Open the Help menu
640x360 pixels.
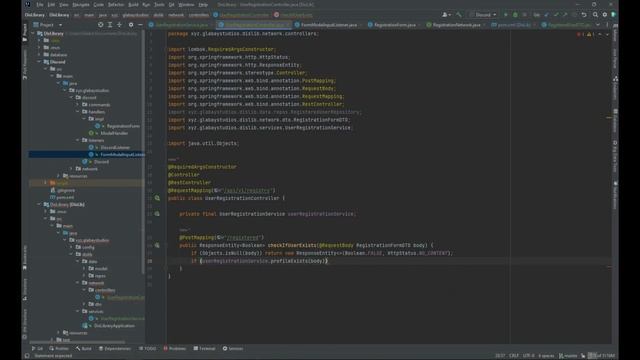point(203,4)
